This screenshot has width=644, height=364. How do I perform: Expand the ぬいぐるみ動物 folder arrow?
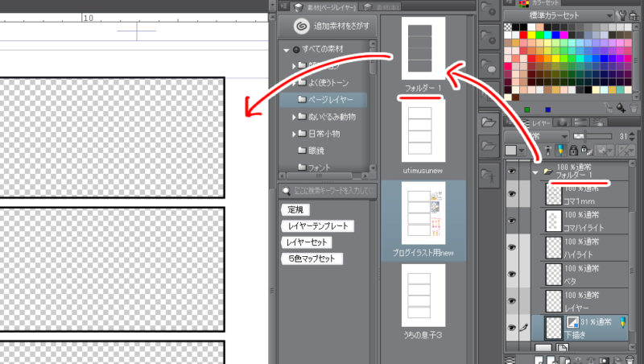pos(294,117)
